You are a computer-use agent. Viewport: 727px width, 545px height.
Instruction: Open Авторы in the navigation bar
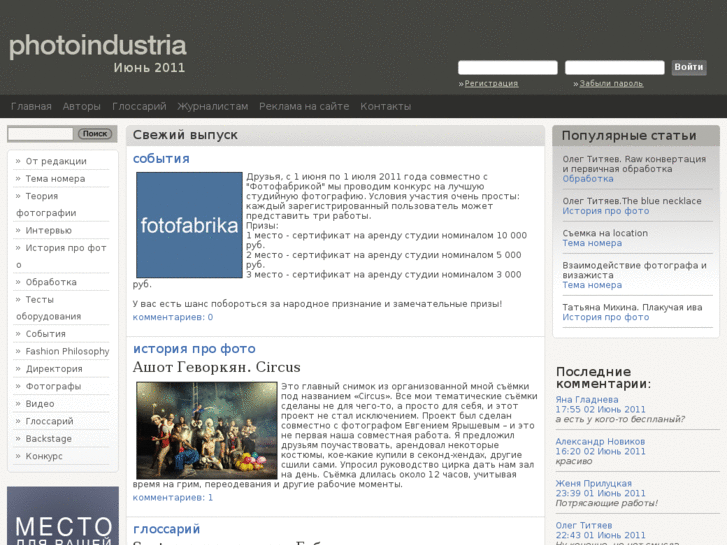point(82,107)
